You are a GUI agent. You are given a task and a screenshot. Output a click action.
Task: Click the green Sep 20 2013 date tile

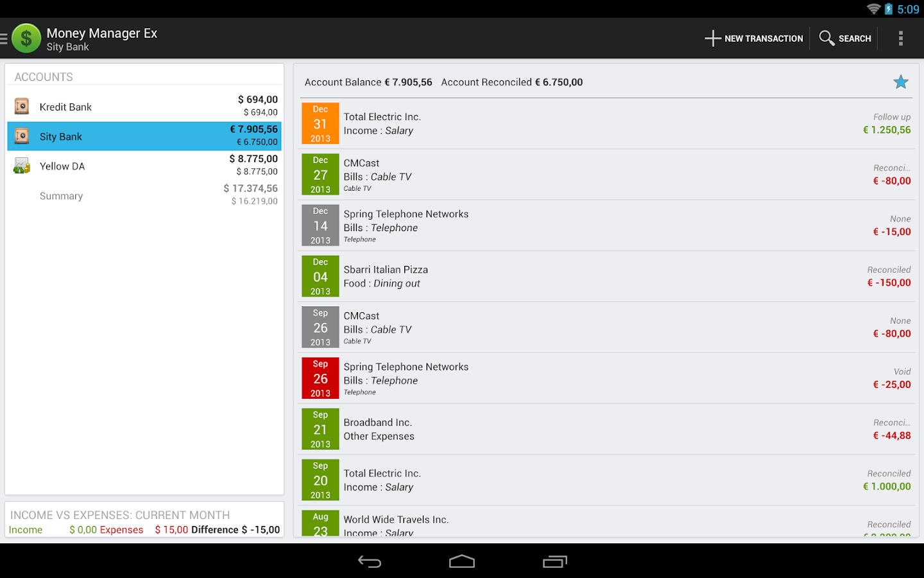320,480
